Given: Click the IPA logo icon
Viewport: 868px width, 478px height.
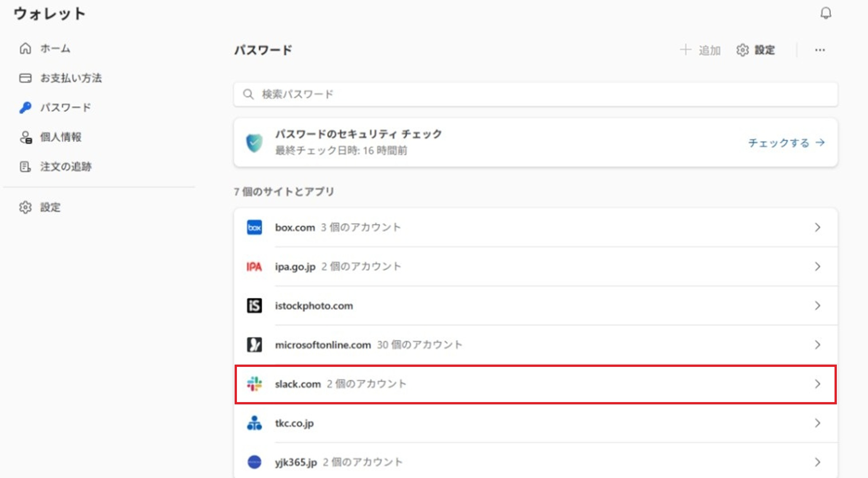Looking at the screenshot, I should (x=254, y=267).
